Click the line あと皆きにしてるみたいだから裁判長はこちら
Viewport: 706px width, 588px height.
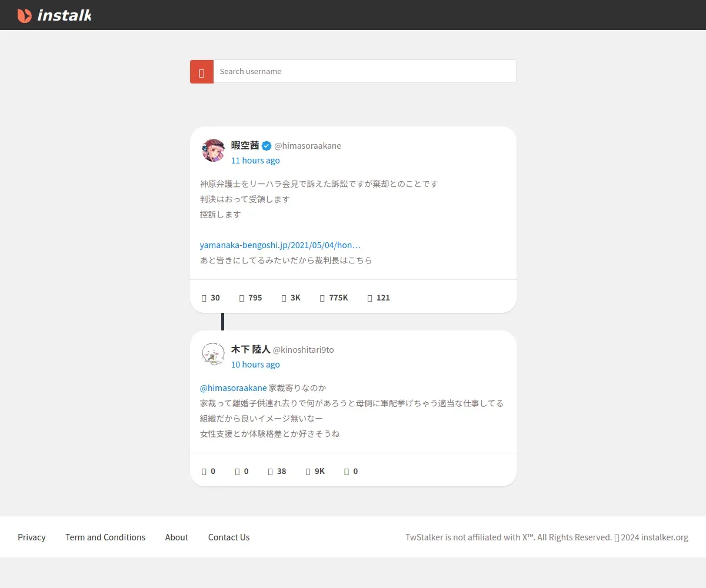click(286, 260)
